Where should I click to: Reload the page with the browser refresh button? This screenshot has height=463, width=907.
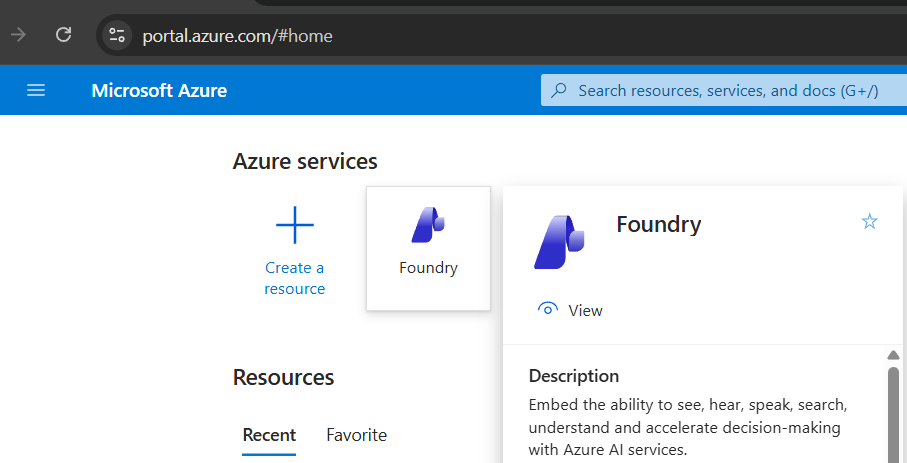click(x=63, y=35)
